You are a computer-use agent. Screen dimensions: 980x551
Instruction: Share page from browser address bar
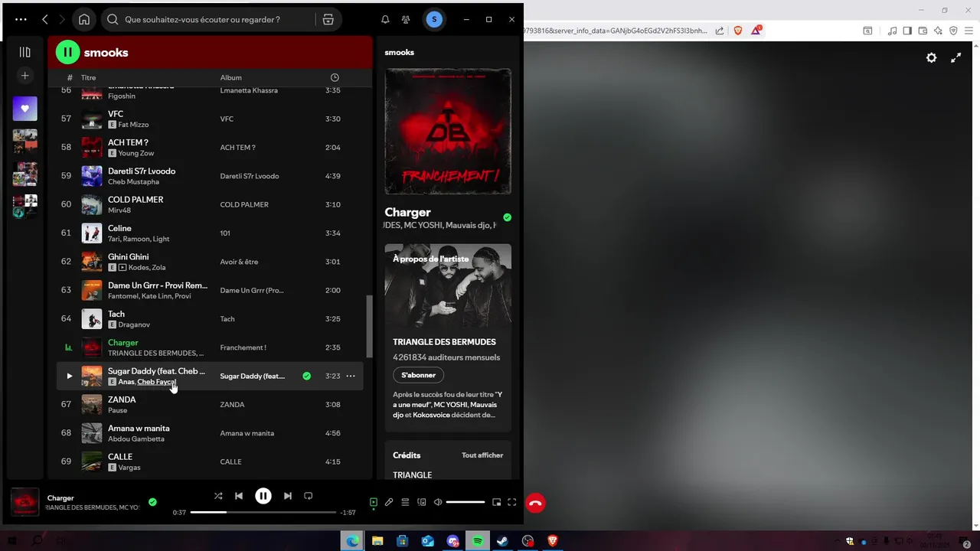pyautogui.click(x=720, y=31)
